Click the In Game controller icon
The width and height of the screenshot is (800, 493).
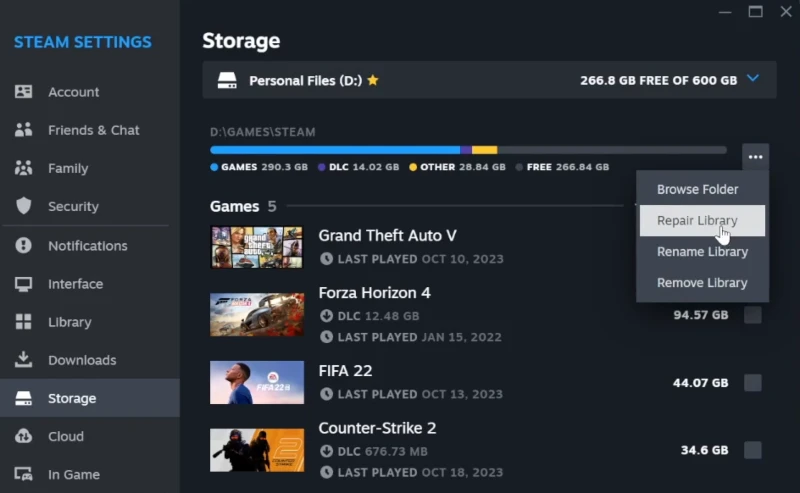(23, 474)
